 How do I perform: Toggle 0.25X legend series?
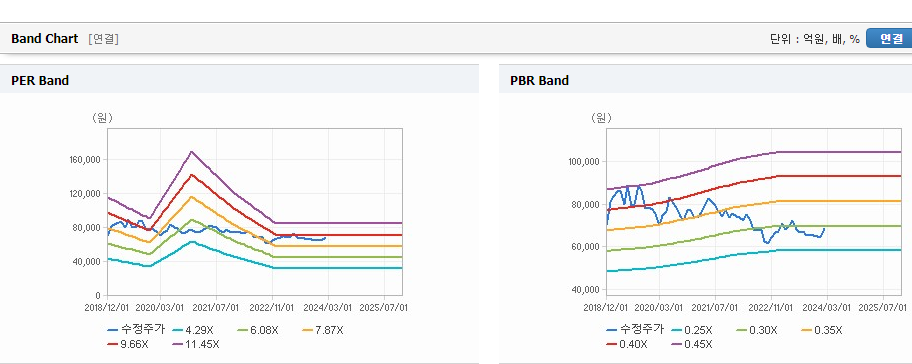click(692, 330)
